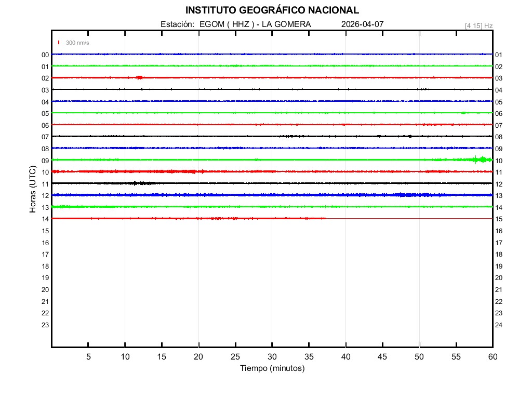Click the 24 hour label on the right axis
Image resolution: width=532 pixels, height=399 pixels.
(x=498, y=325)
